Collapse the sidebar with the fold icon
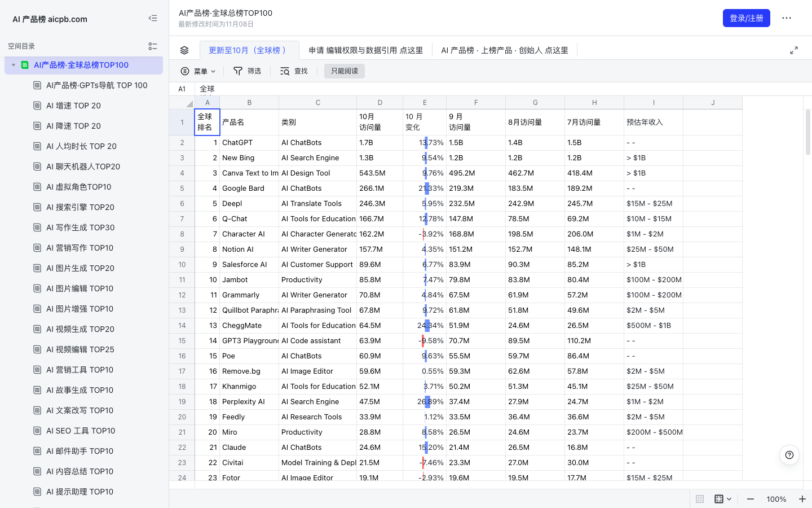This screenshot has height=508, width=812. click(153, 19)
